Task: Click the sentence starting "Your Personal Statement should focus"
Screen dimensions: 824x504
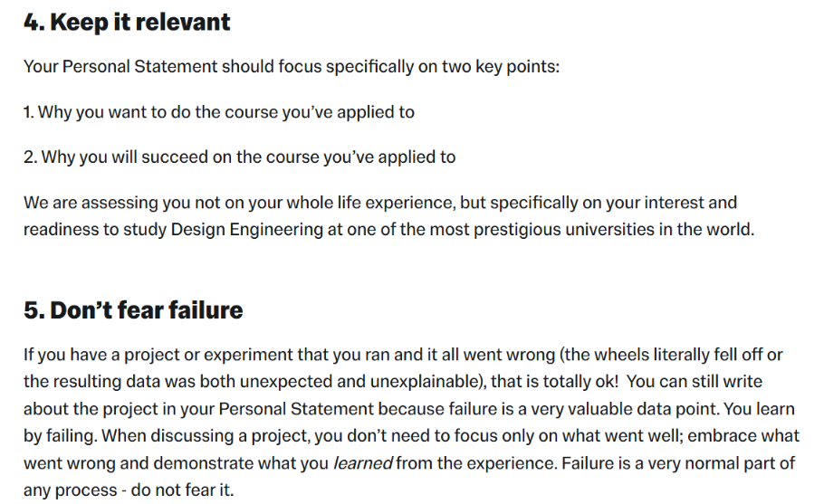Action: [x=292, y=67]
